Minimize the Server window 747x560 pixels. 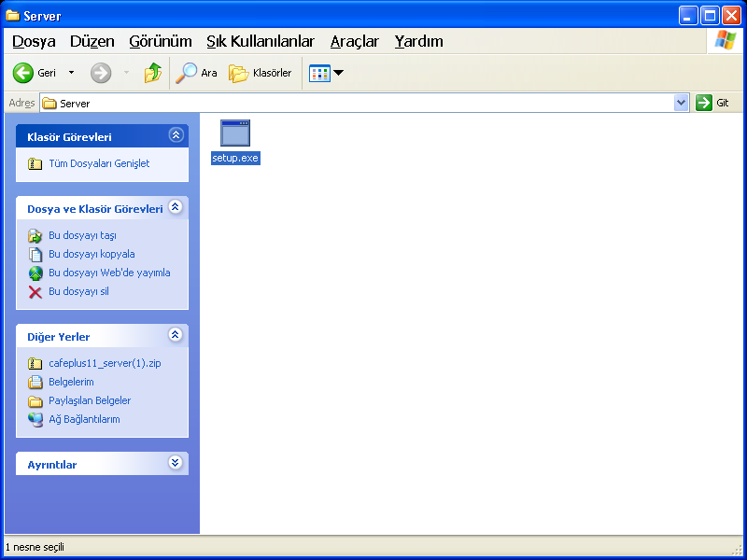point(688,16)
